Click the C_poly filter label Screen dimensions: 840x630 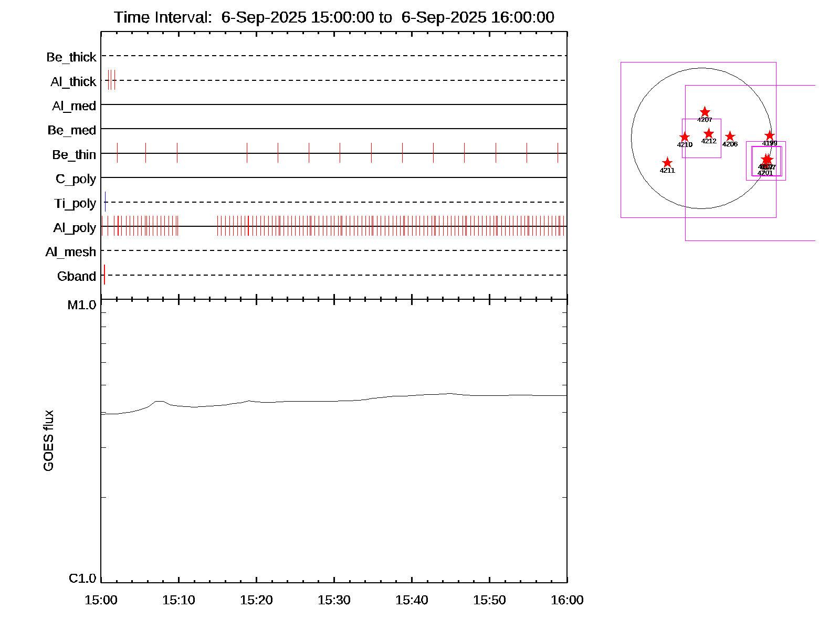click(x=76, y=180)
